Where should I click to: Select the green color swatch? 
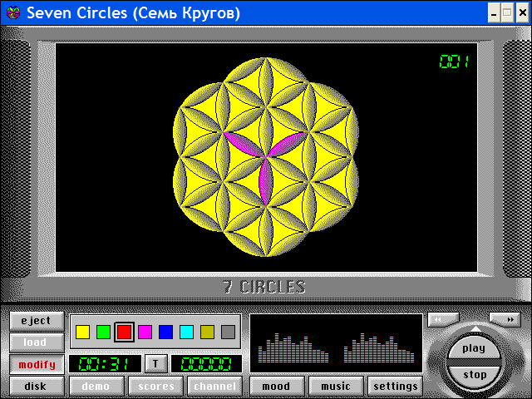103,332
